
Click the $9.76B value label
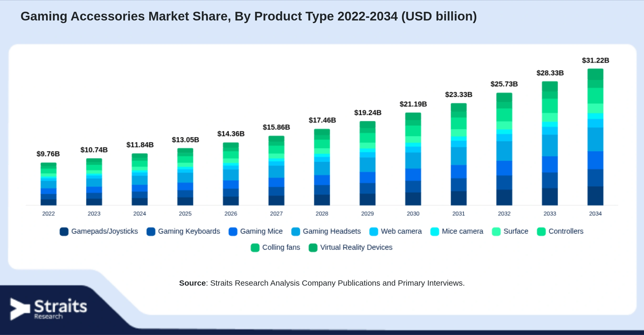[x=48, y=154]
